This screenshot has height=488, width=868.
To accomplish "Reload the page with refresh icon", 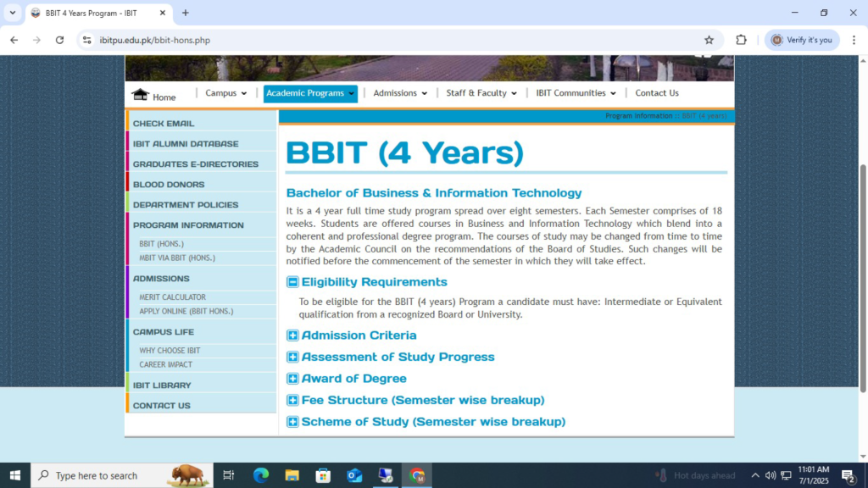I will click(x=60, y=40).
